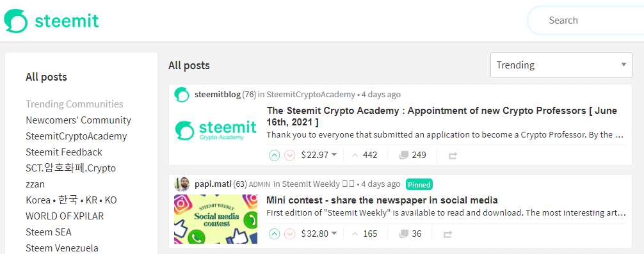Click the Steemit logo in header
This screenshot has width=644, height=254.
point(51,20)
